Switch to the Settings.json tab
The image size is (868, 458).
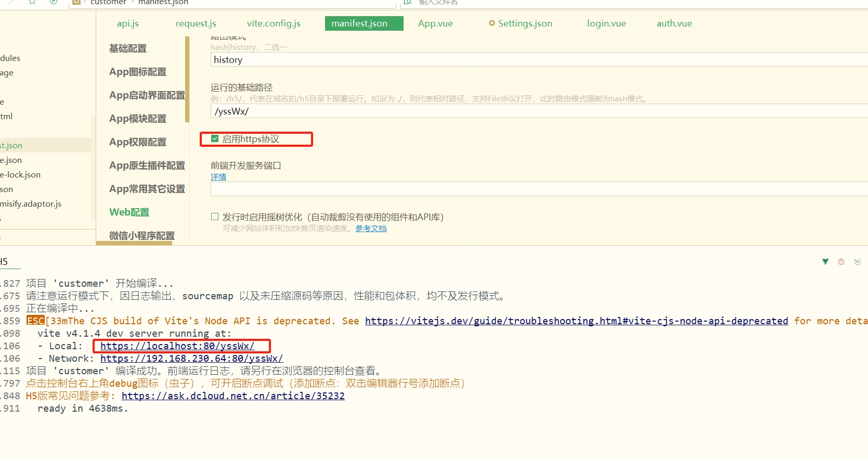pyautogui.click(x=525, y=23)
